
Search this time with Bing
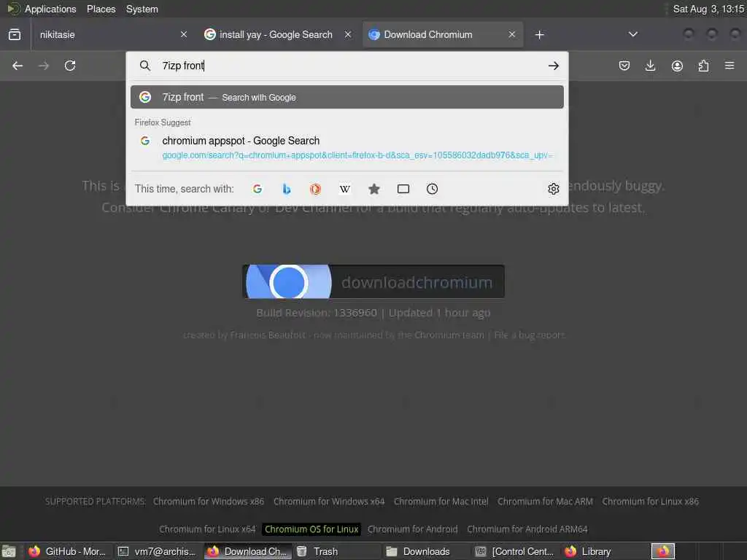click(x=286, y=189)
